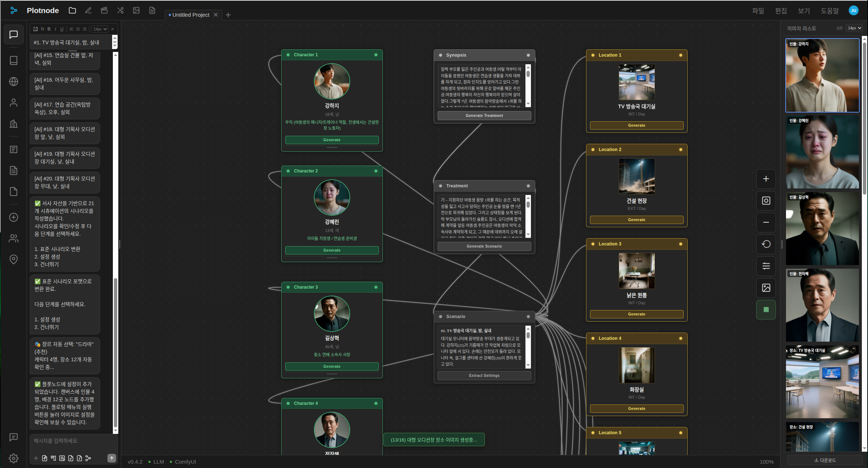Click the image panel canvas button
This screenshot has height=468, width=868.
pyautogui.click(x=766, y=288)
